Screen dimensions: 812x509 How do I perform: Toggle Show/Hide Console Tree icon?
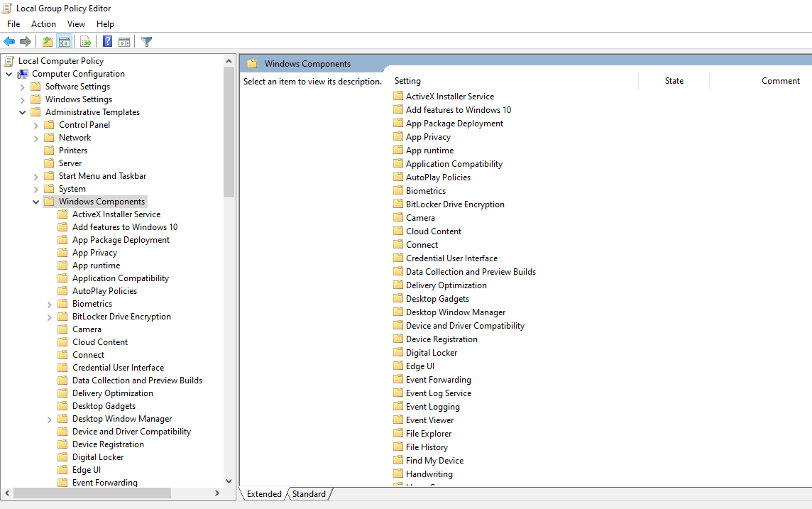(x=64, y=41)
